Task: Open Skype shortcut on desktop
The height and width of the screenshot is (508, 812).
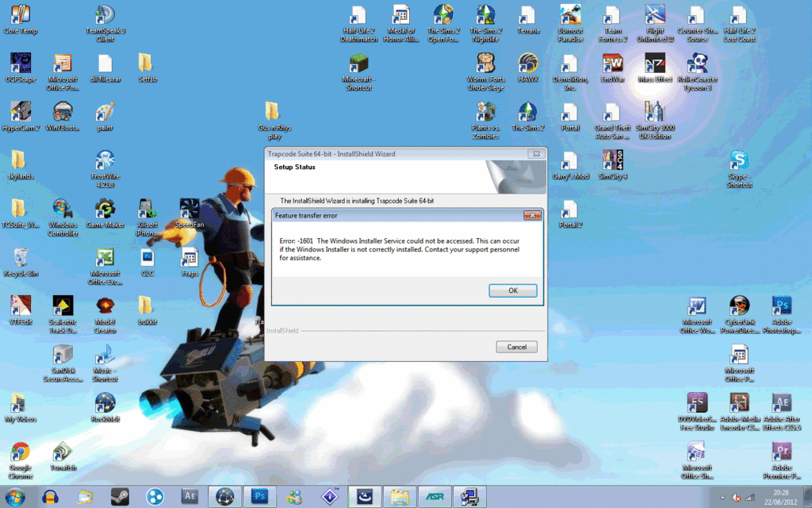Action: (x=739, y=168)
